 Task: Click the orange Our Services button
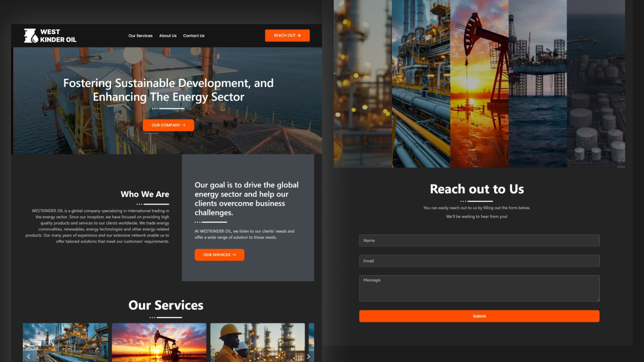click(219, 255)
